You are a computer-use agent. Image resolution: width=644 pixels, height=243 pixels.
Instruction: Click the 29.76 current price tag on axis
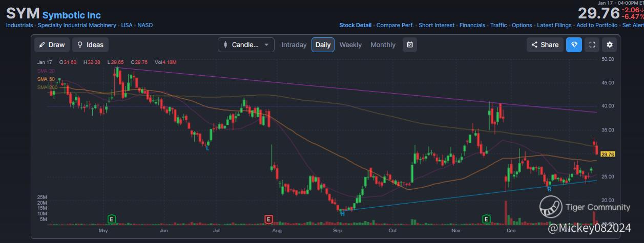pos(608,154)
